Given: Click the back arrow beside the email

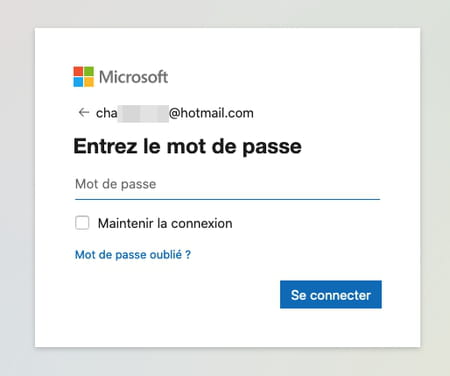Looking at the screenshot, I should pos(84,113).
